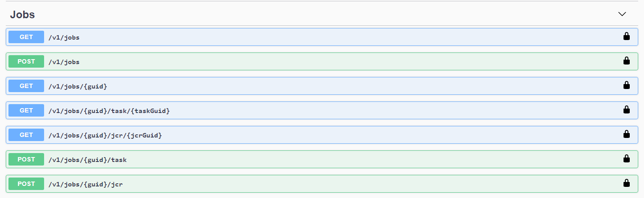Click the POST badge on /v1/jobs/{guid}/task
The image size is (644, 198).
pos(26,159)
